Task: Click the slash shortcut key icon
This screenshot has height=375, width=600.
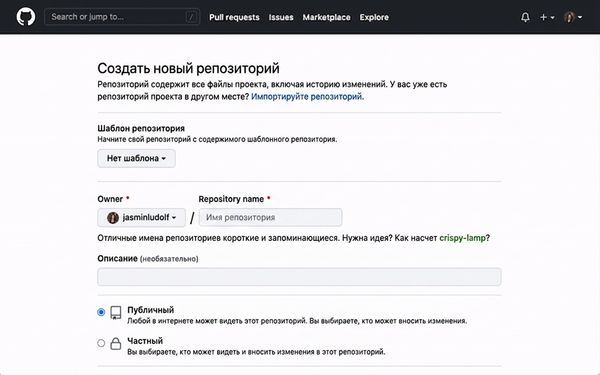Action: pyautogui.click(x=191, y=17)
